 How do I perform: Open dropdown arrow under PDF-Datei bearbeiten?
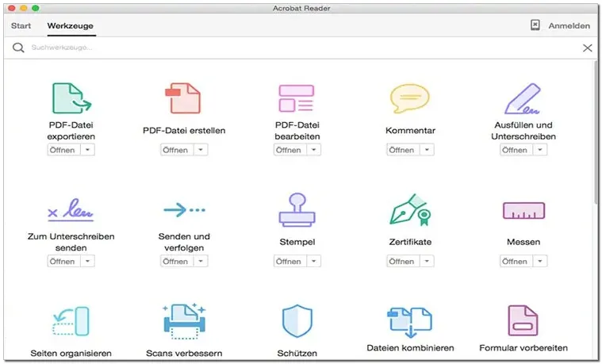(313, 150)
